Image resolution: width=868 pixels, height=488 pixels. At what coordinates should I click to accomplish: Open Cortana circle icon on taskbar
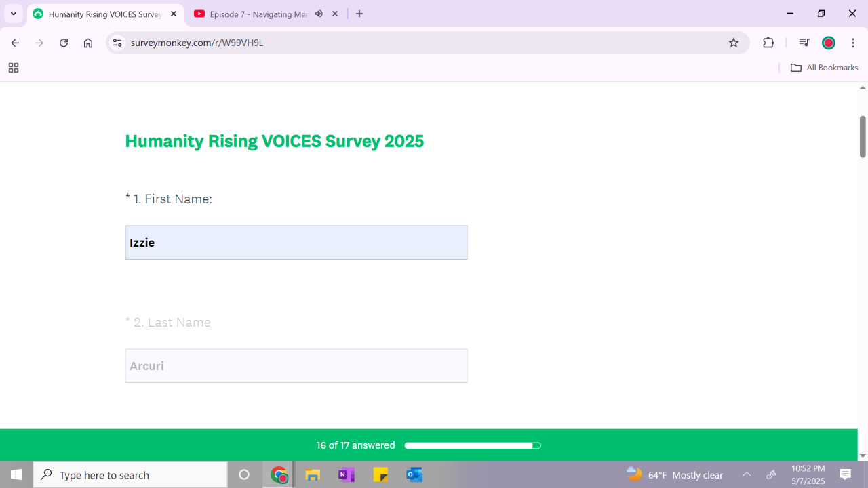click(244, 475)
